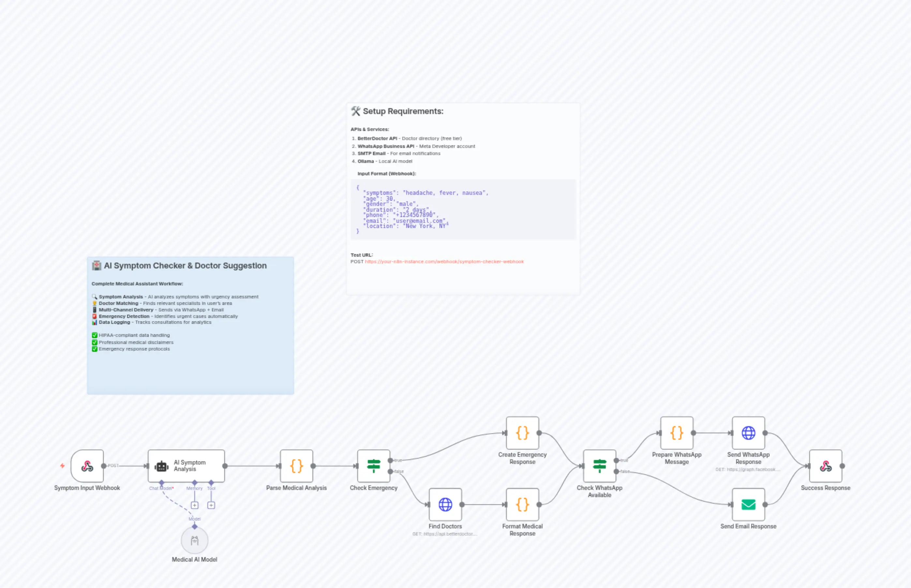Click the true output of Check Emergency
The image size is (911, 588).
click(391, 461)
